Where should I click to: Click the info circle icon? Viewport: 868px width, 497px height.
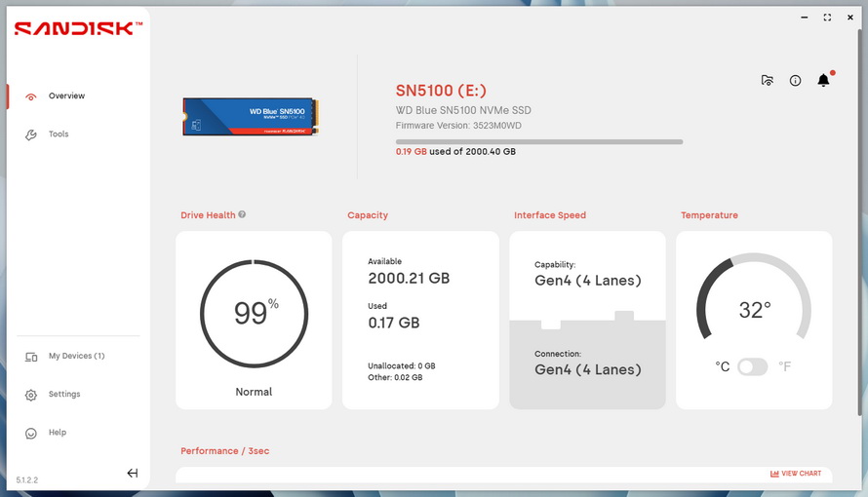pos(795,81)
